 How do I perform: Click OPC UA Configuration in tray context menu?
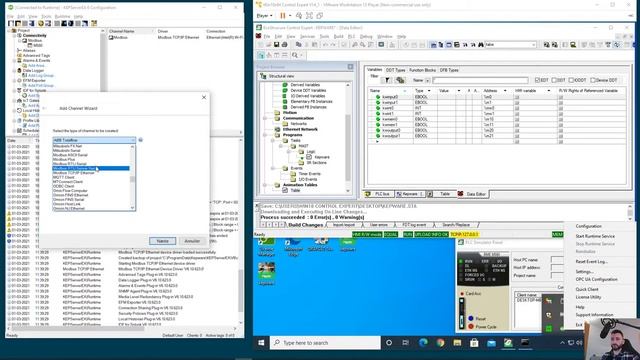(x=596, y=280)
